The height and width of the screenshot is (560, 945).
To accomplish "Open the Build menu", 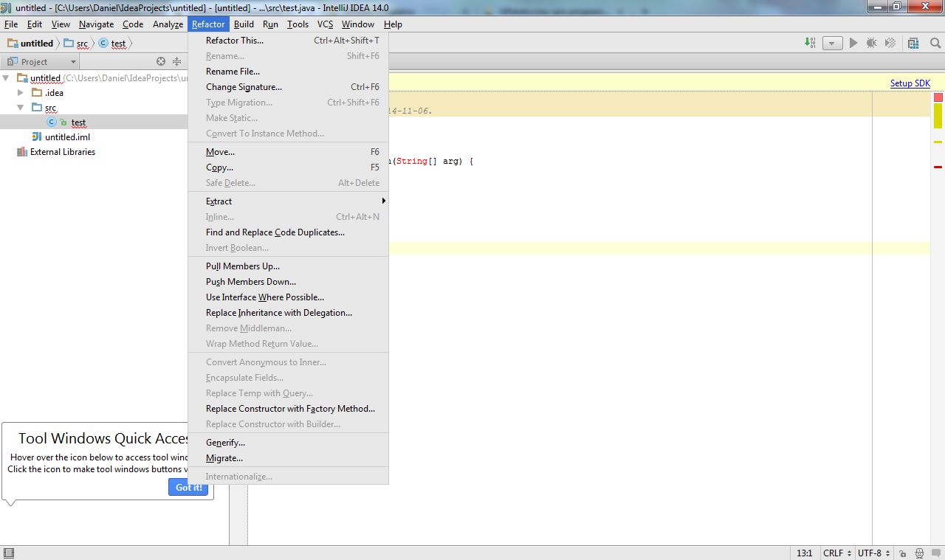I will click(244, 24).
